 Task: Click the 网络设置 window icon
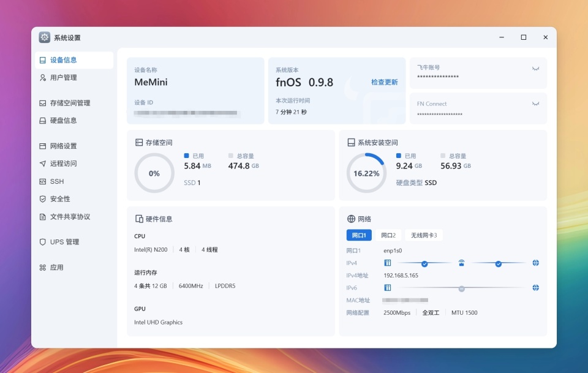point(43,146)
